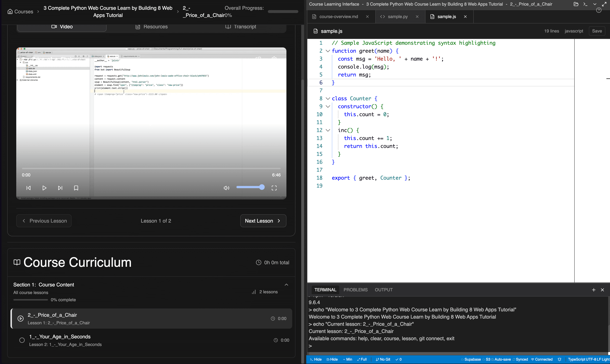Open the folder icon in the top toolbar
Image resolution: width=610 pixels, height=364 pixels.
pyautogui.click(x=576, y=4)
